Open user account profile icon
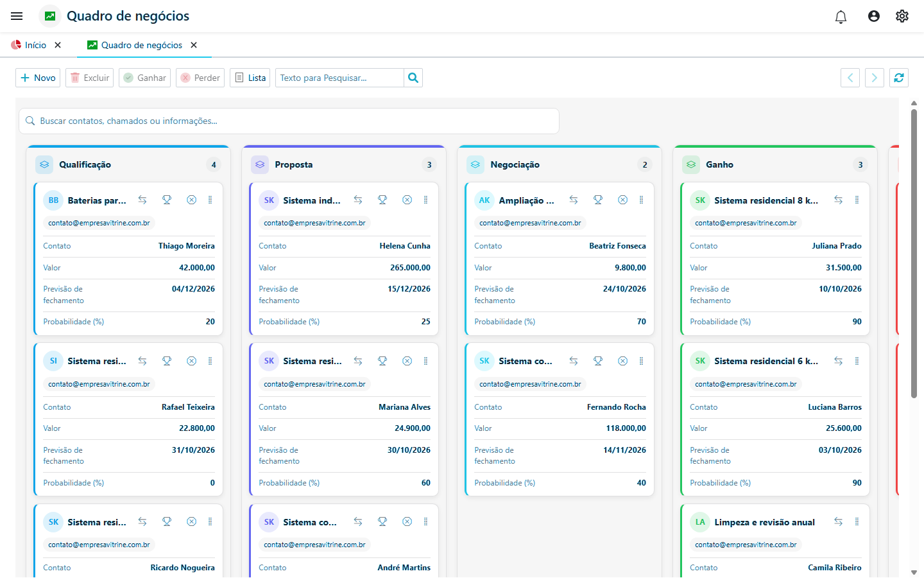 pos(874,16)
